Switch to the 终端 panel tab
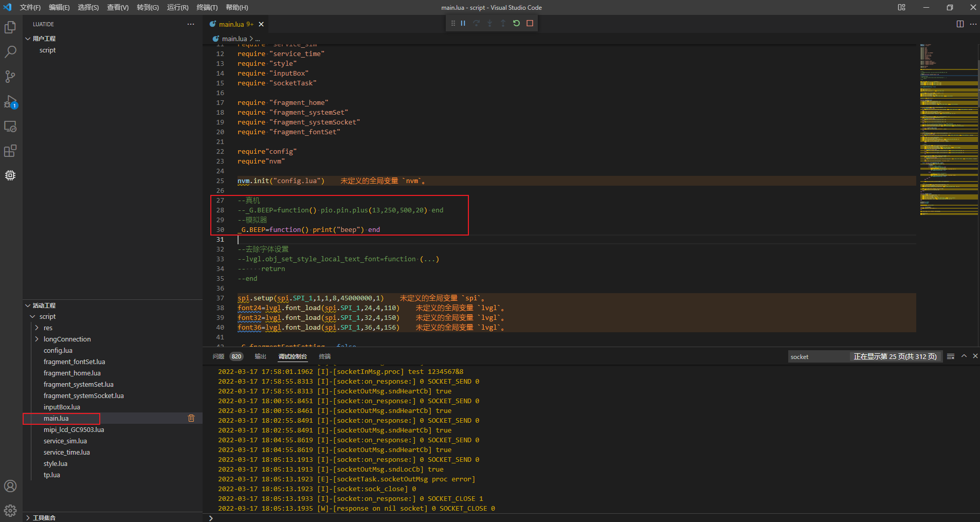Screen dimensions: 980x522 tap(325, 356)
